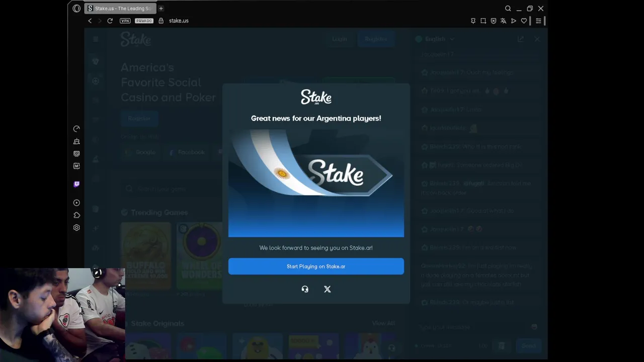
Task: Pop out the chat panel
Action: [520, 39]
